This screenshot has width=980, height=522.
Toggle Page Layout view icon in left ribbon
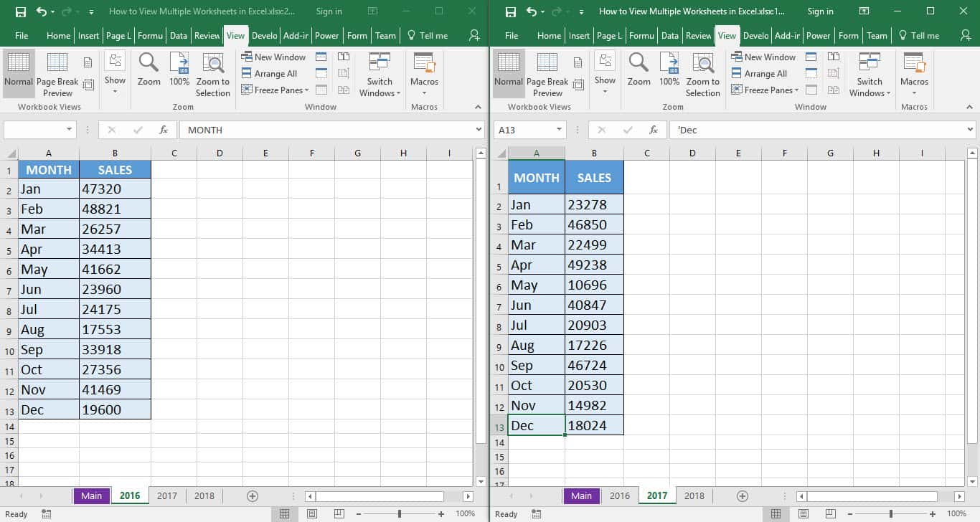pos(88,62)
